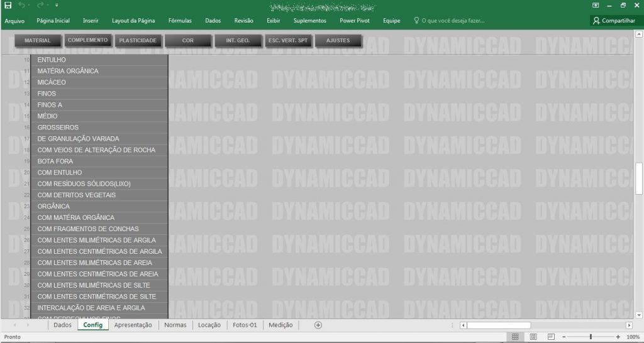This screenshot has width=644, height=343.
Task: Click the Normal view icon in status bar
Action: pyautogui.click(x=515, y=337)
